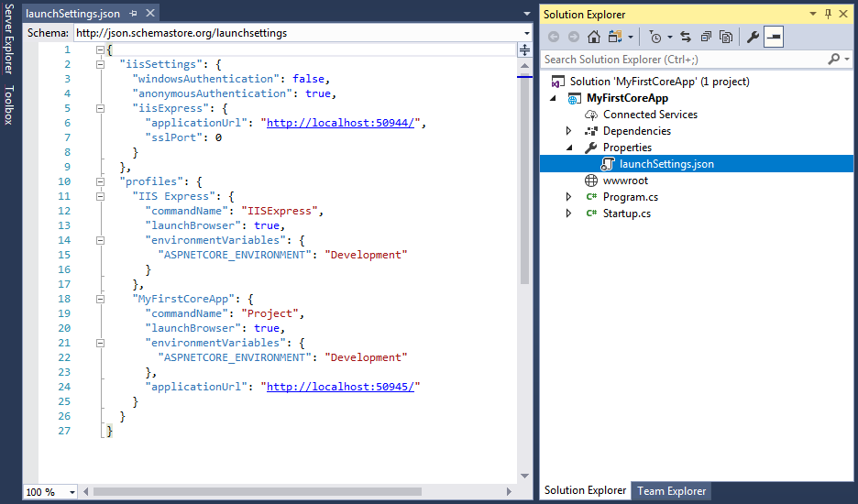Collapse the IIS Express profile block

(x=100, y=196)
